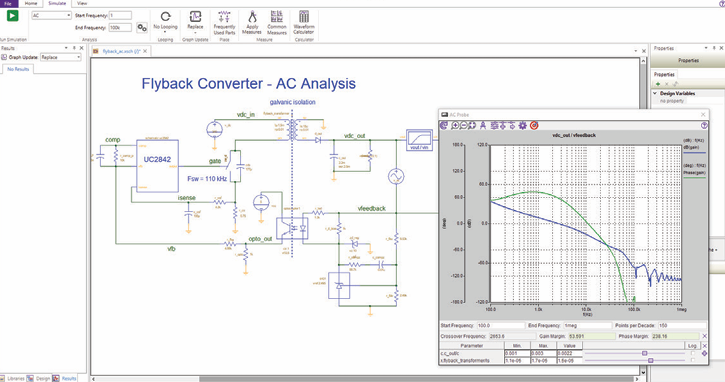Click the green Run Simulation play button
This screenshot has height=382, width=725.
click(12, 16)
